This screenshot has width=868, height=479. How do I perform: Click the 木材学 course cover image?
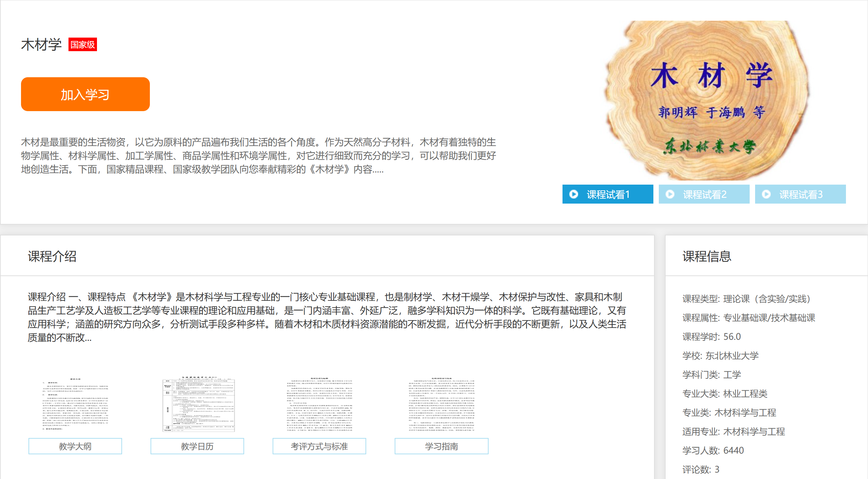point(707,100)
